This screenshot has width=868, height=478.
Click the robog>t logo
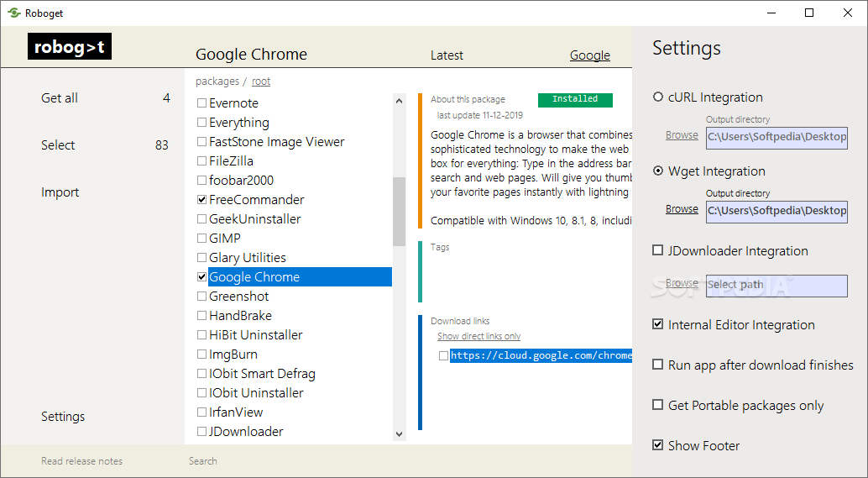(x=70, y=46)
